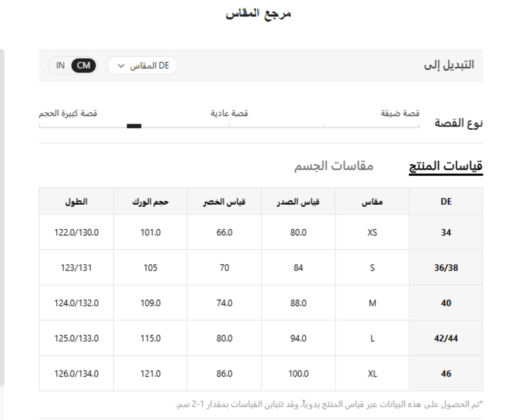The height and width of the screenshot is (420, 517).
Task: Select DE size 40 row header
Action: point(446,303)
